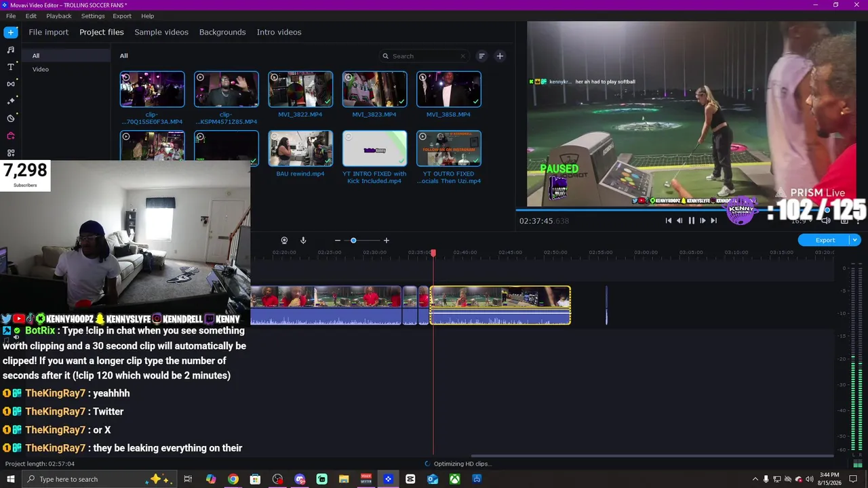Open the Stickers panel icon
The width and height of the screenshot is (868, 488).
tap(11, 119)
